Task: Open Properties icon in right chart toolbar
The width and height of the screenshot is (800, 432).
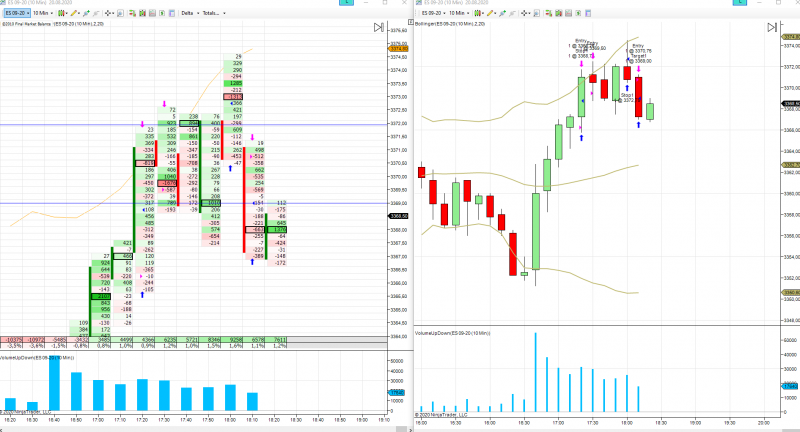Action: (x=588, y=13)
